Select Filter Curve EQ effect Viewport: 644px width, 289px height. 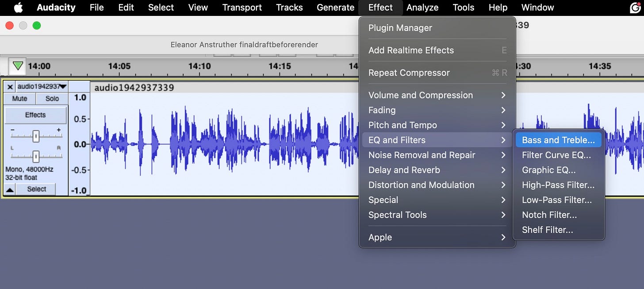(559, 155)
